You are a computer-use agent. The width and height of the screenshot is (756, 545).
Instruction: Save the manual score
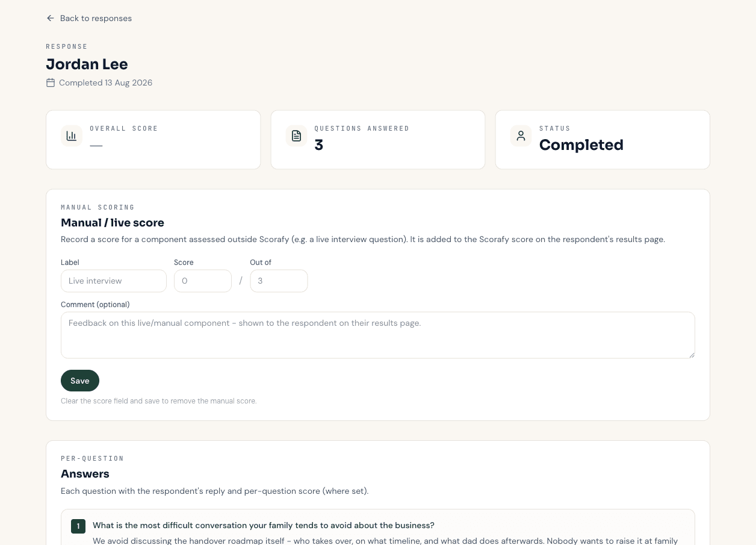(x=80, y=381)
